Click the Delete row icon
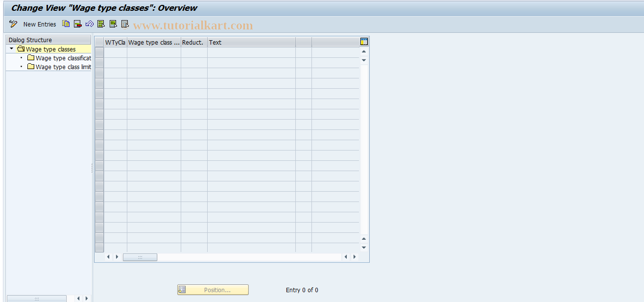The width and height of the screenshot is (644, 302). pos(78,24)
